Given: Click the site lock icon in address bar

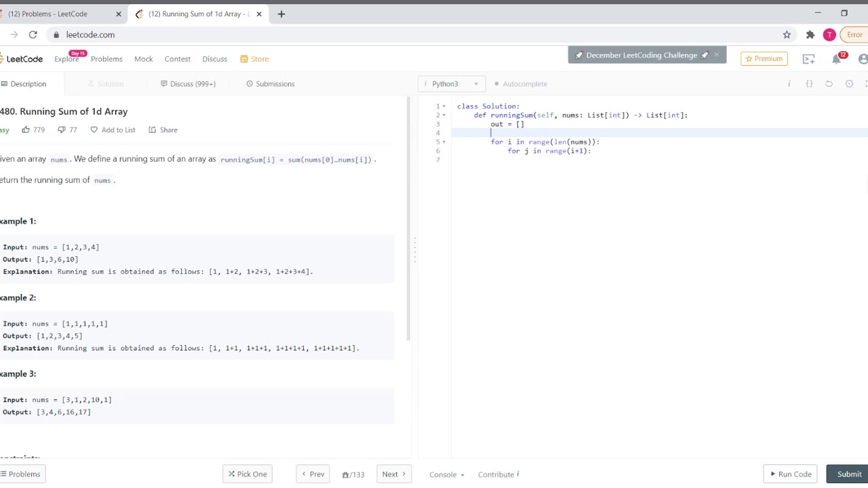Looking at the screenshot, I should point(57,35).
